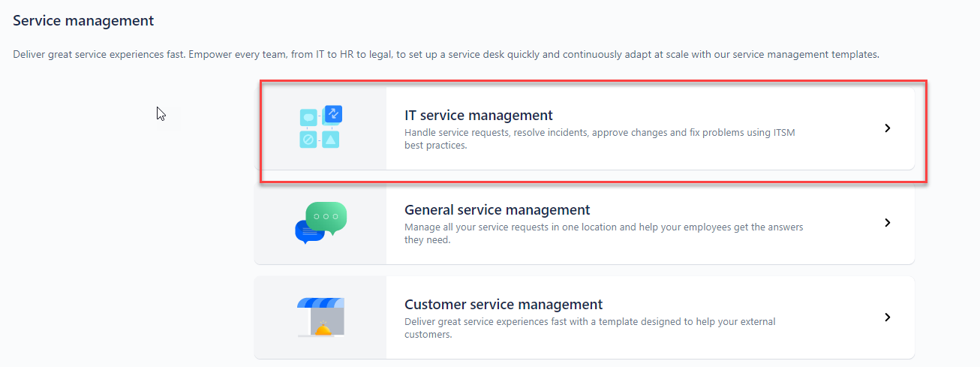
Task: Select the IT service management title
Action: pyautogui.click(x=478, y=116)
